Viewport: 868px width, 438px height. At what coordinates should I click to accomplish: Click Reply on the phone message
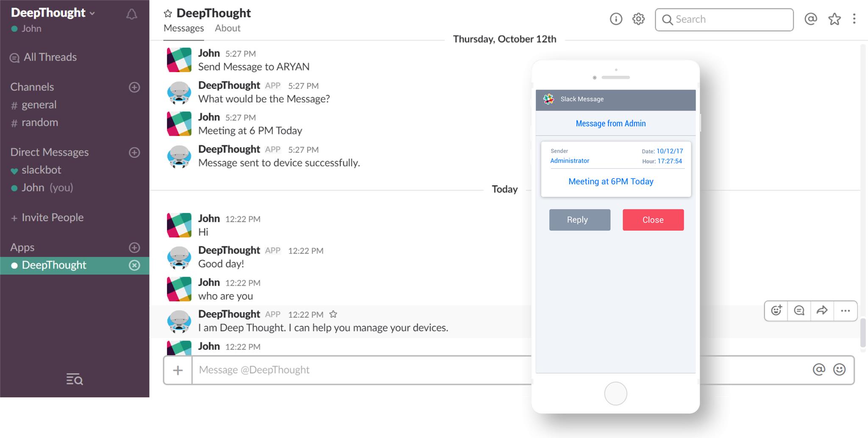pos(580,220)
